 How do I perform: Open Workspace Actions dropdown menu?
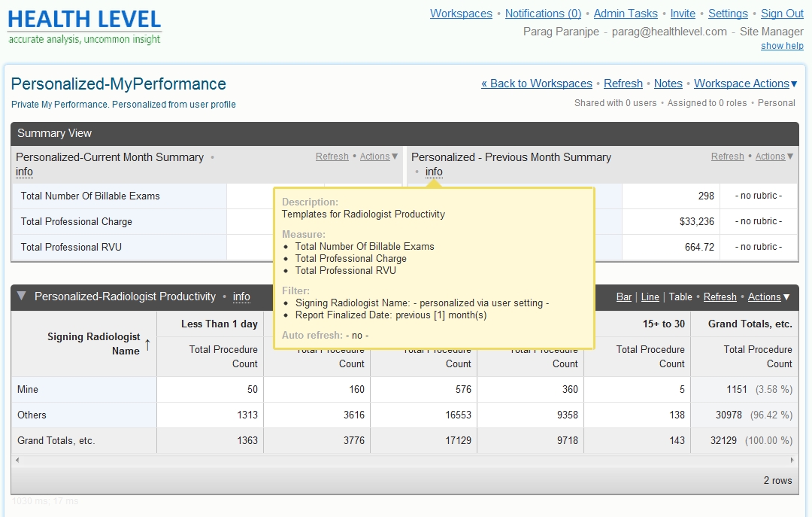pos(745,84)
